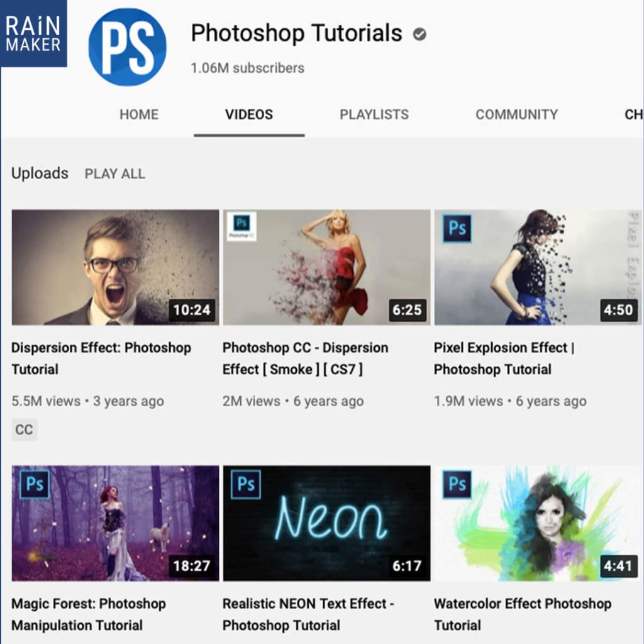Open the Watercolor Effect video thumbnail
This screenshot has height=644, width=644.
pyautogui.click(x=537, y=523)
